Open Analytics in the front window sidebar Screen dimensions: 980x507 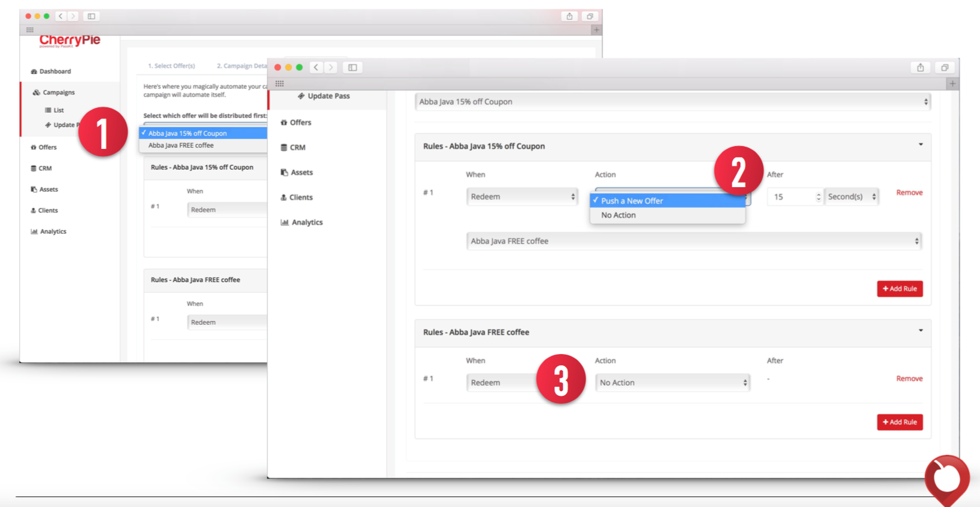tap(307, 223)
